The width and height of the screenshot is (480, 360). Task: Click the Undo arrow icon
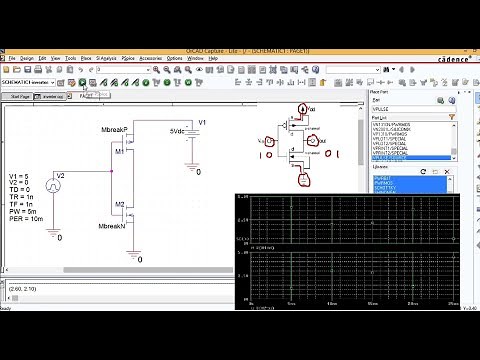pyautogui.click(x=81, y=69)
